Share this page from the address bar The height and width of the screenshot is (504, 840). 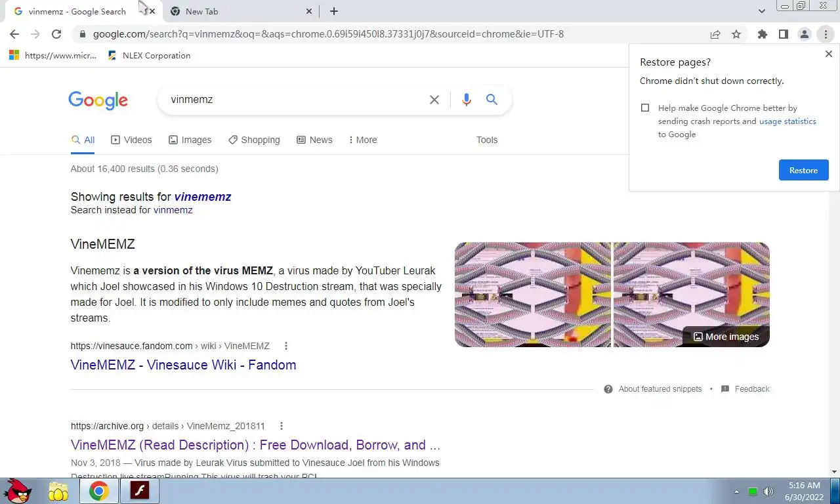tap(715, 34)
